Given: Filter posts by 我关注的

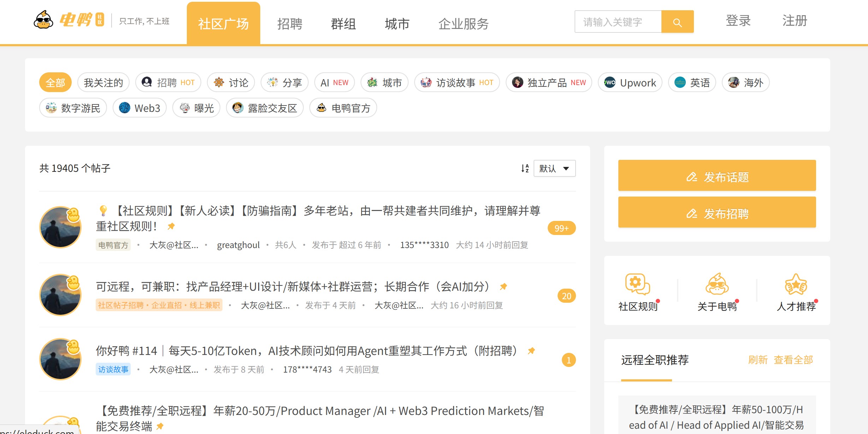Looking at the screenshot, I should (103, 83).
